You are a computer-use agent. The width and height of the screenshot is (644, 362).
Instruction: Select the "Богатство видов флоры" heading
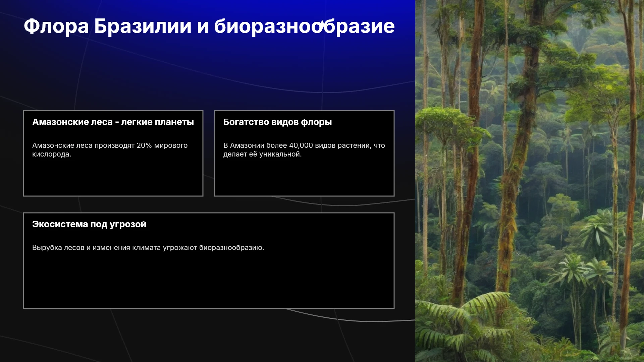pos(277,122)
